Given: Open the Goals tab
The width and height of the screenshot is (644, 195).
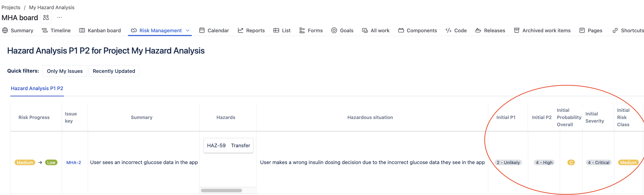Looking at the screenshot, I should (x=346, y=30).
